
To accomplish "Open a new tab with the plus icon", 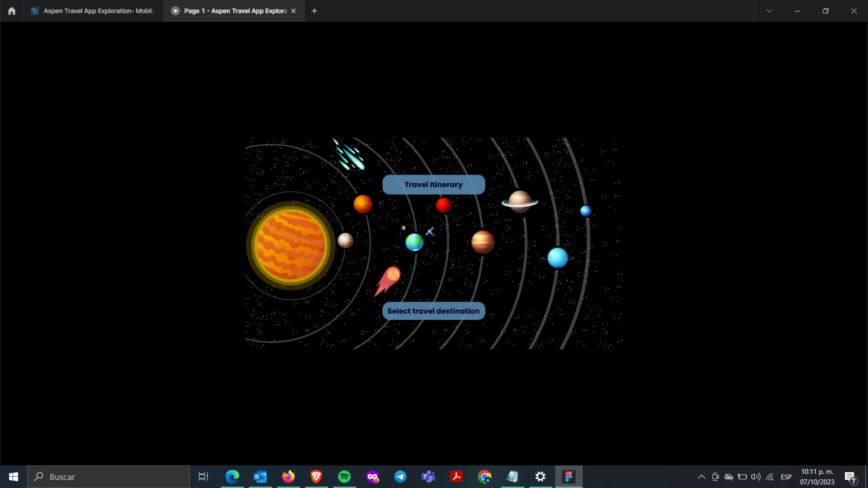I will tap(314, 11).
